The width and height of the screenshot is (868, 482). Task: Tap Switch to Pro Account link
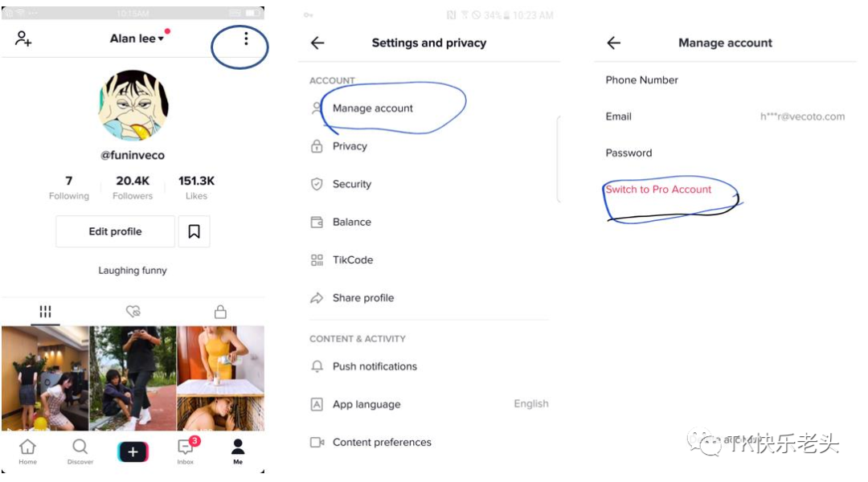click(658, 190)
